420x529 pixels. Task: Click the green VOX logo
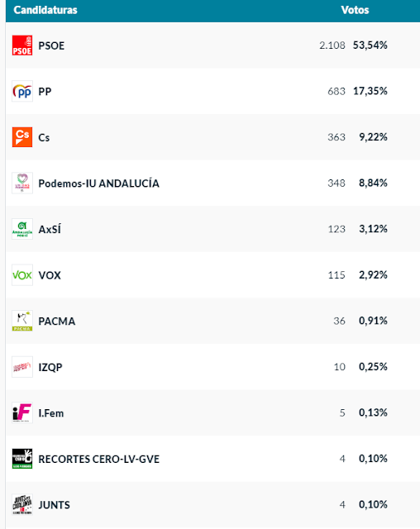point(22,275)
